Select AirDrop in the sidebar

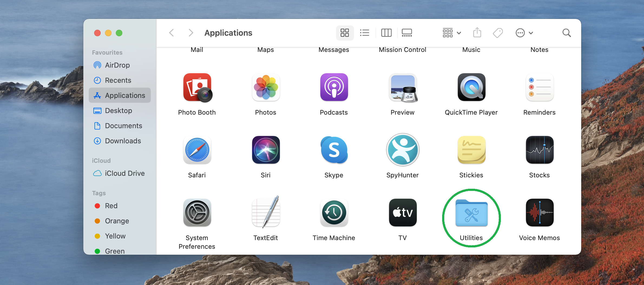point(120,65)
